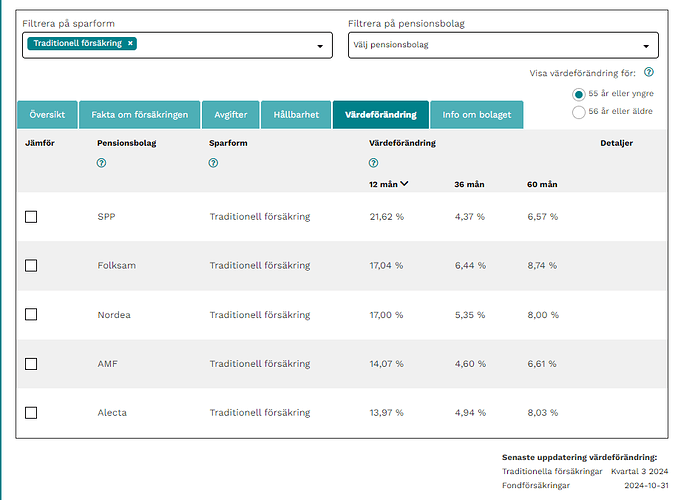Viewport: 678px width, 500px height.
Task: Check the compare box for Alecta
Action: 31,413
